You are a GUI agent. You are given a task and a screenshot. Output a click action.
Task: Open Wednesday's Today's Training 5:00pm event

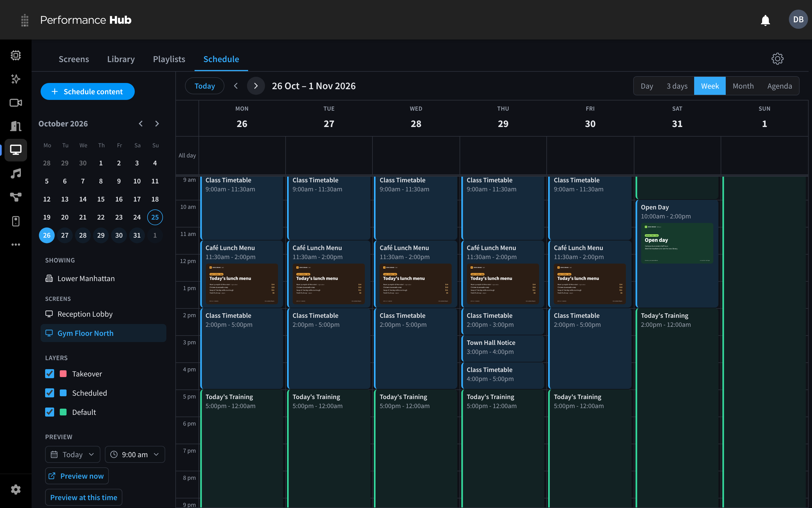416,448
